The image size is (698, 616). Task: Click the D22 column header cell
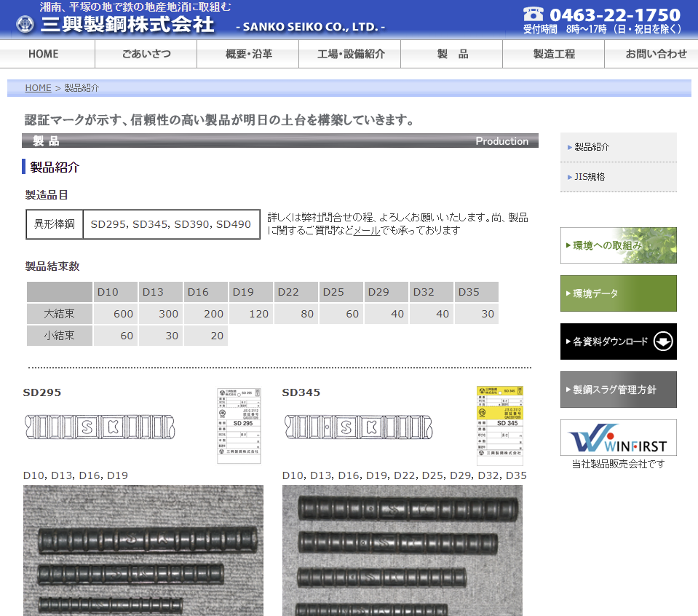point(296,292)
